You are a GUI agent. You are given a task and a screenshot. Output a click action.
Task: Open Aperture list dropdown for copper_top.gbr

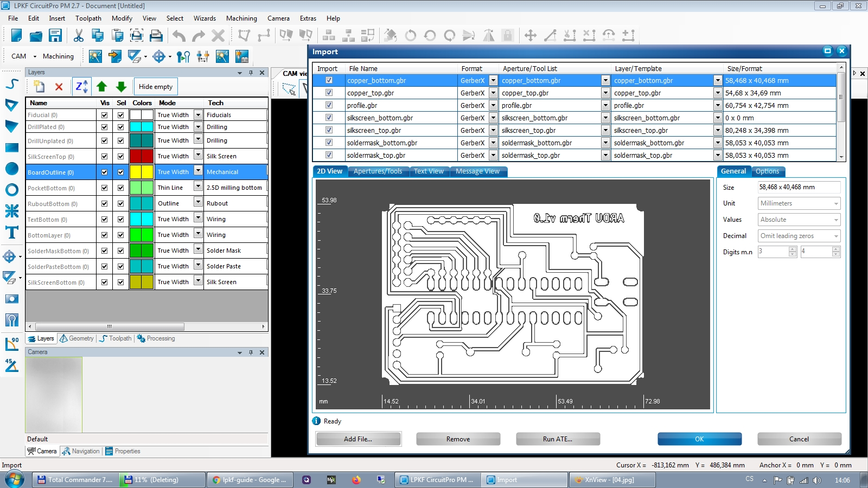coord(605,93)
